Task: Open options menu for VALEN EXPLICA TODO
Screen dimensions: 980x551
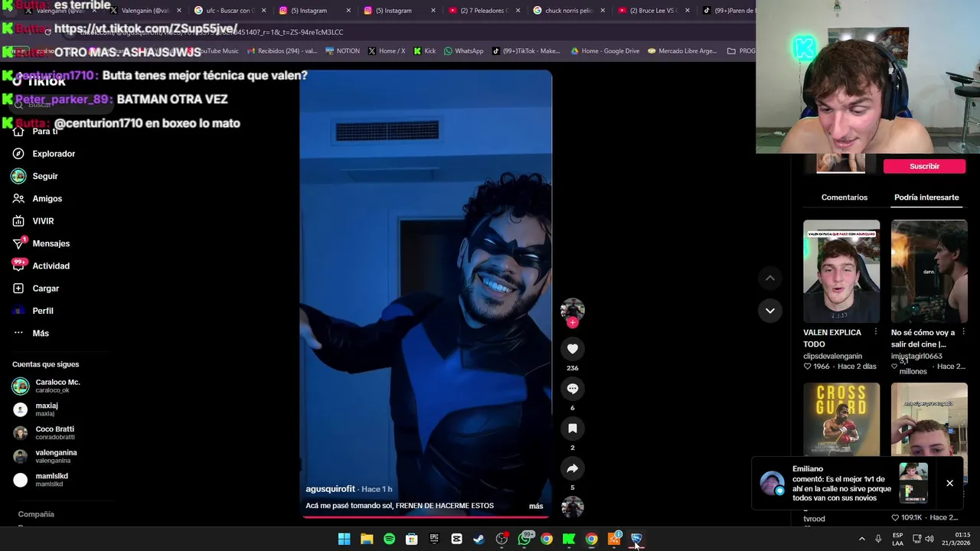Action: [876, 332]
